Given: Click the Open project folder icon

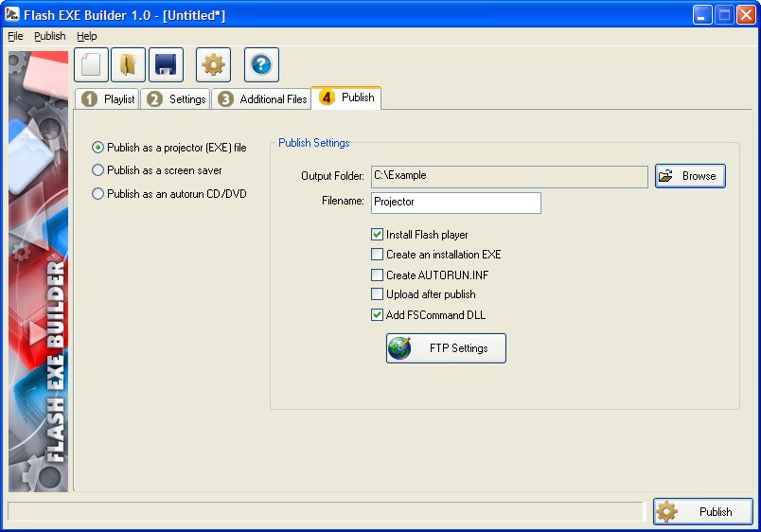Looking at the screenshot, I should 128,64.
